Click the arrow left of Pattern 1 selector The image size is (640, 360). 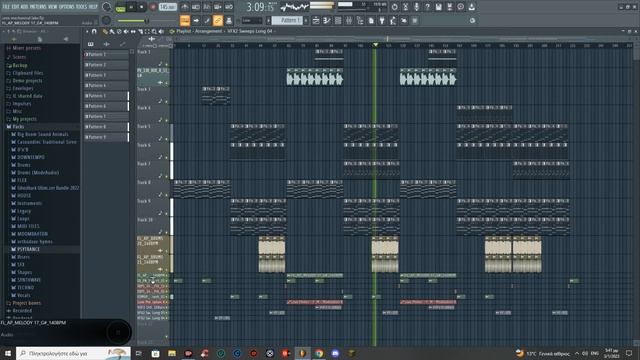(269, 20)
